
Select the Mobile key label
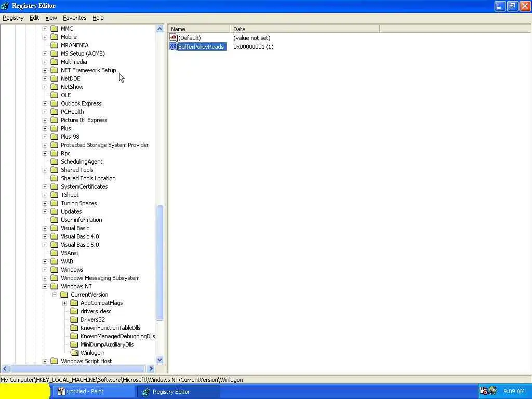click(x=69, y=37)
